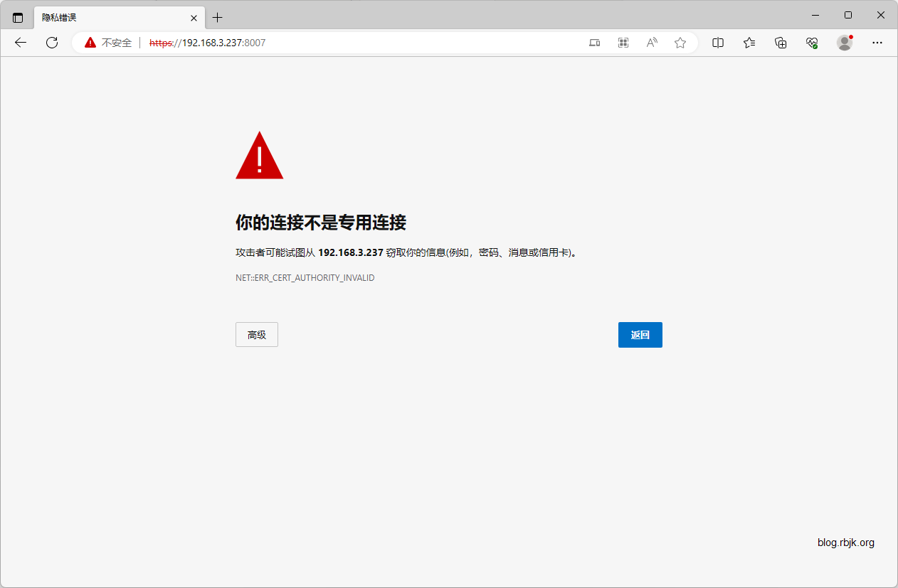Click the user profile avatar
Image resolution: width=898 pixels, height=588 pixels.
point(845,43)
